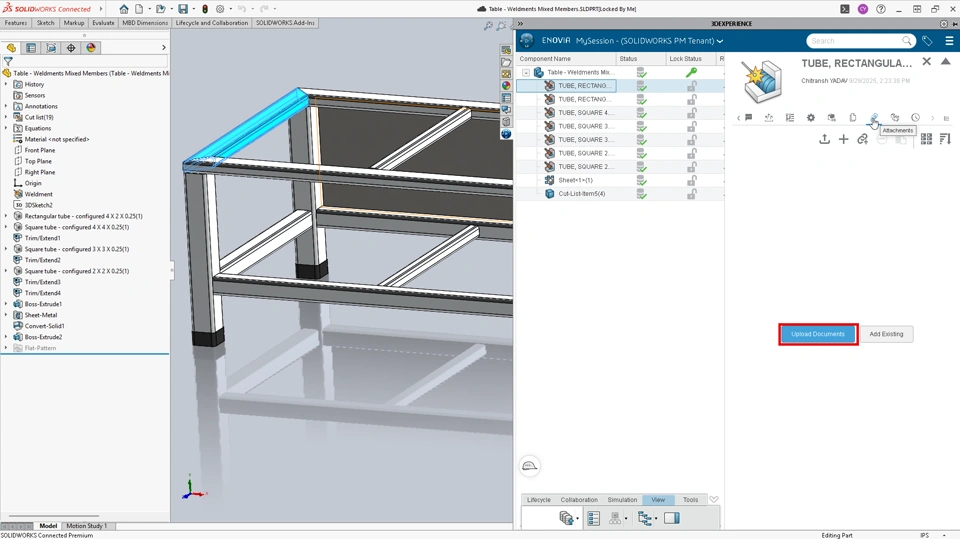Toggle the side panel display icon

click(672, 518)
